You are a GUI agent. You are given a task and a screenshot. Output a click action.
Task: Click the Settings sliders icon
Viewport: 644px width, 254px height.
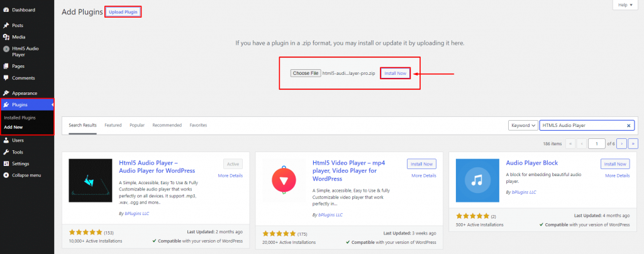[x=6, y=163]
